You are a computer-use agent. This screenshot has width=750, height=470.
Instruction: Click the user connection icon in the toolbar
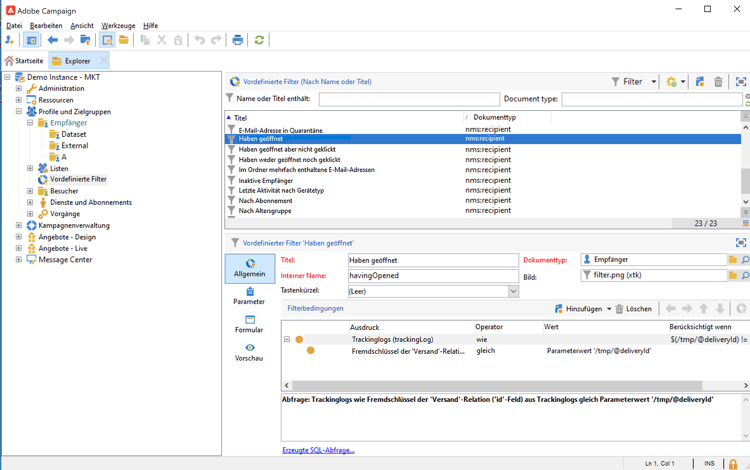click(9, 40)
